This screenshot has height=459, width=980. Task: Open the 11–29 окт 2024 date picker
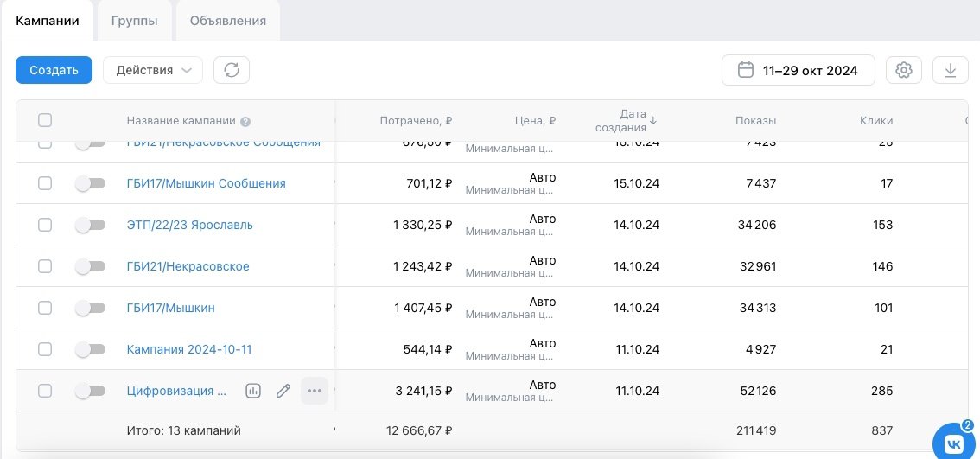click(x=798, y=70)
